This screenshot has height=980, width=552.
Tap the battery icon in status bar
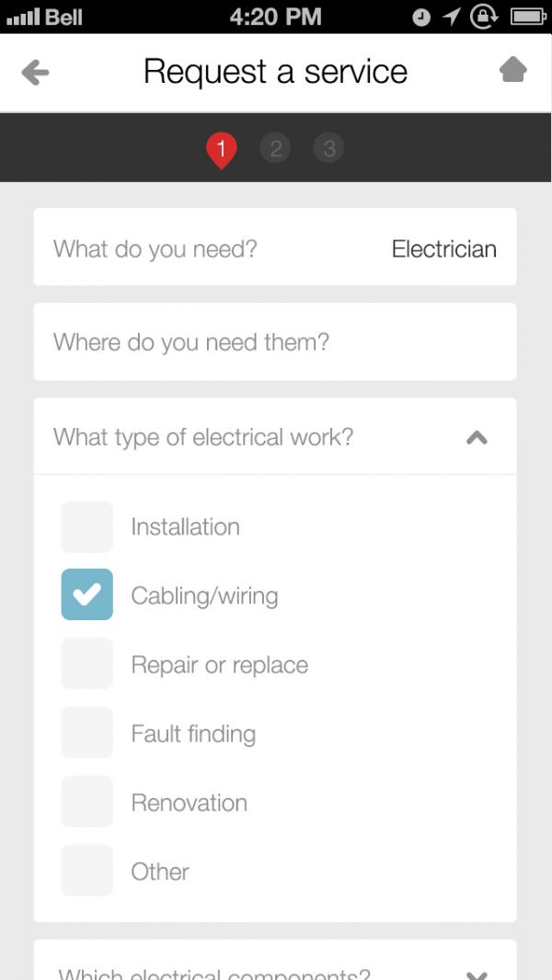528,17
